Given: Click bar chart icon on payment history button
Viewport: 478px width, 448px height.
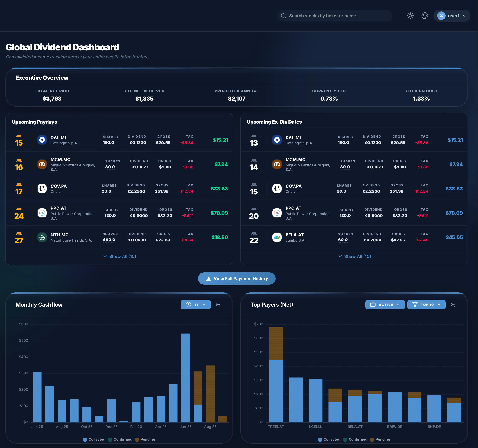Looking at the screenshot, I should click(x=208, y=278).
